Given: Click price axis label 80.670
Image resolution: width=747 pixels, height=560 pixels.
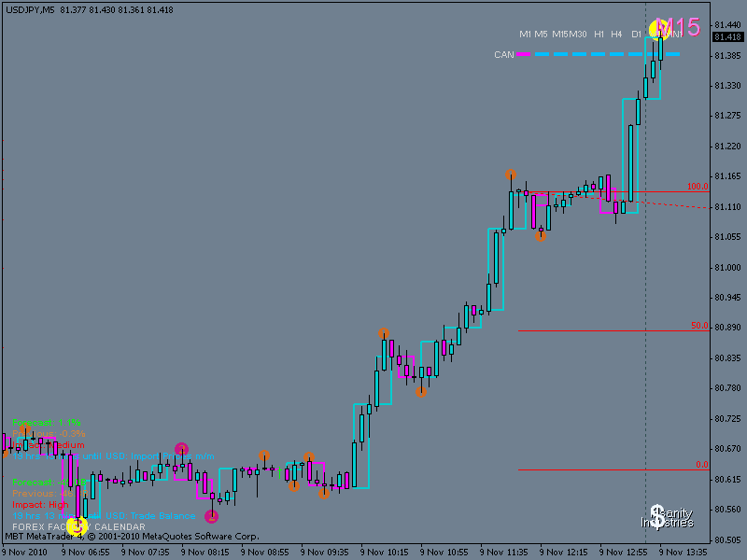Looking at the screenshot, I should point(727,449).
